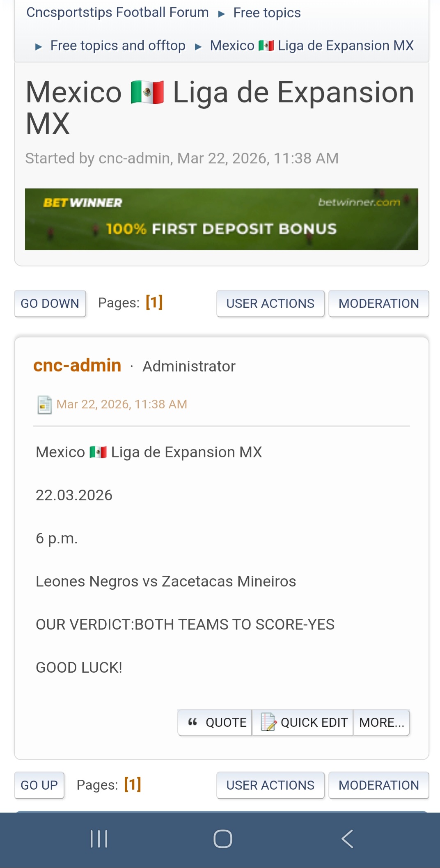Tap the post document icon beside date
This screenshot has width=440, height=868.
[x=44, y=405]
